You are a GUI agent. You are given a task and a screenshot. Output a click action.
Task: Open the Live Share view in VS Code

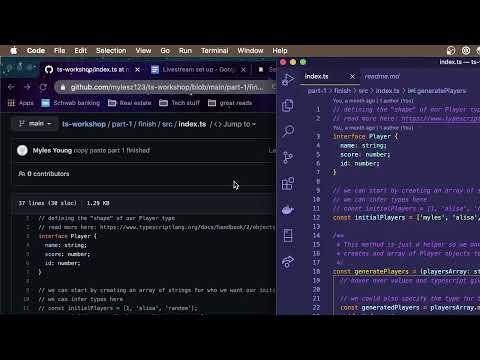288,262
